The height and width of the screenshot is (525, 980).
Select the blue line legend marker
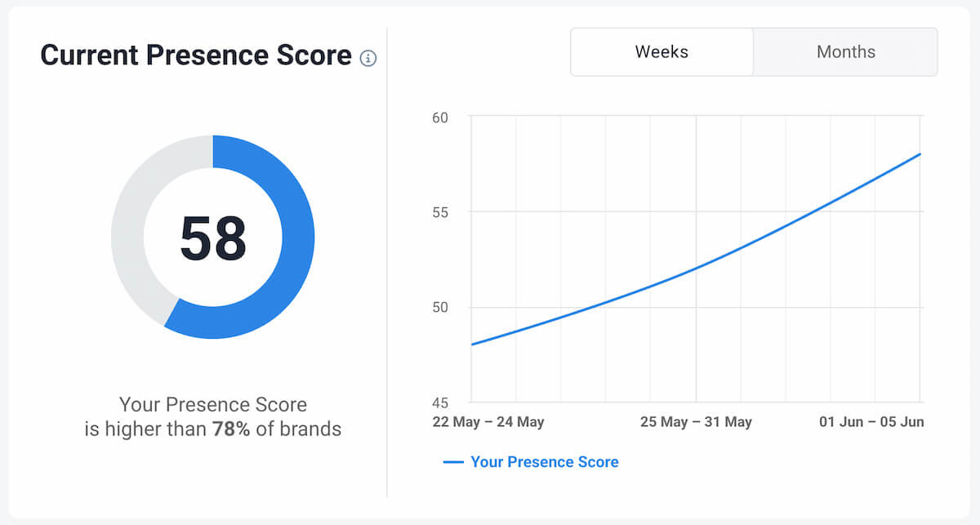[455, 462]
